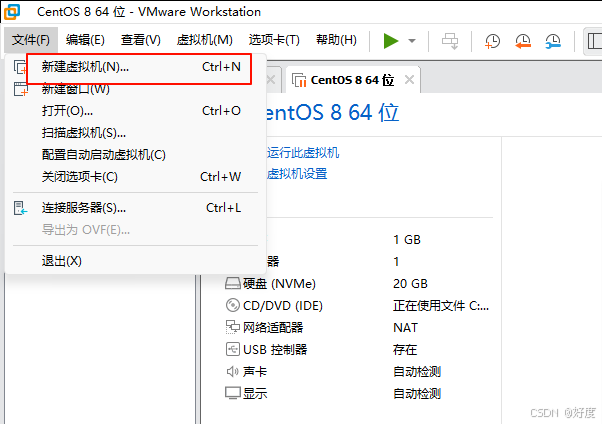Take a snapshot with the clock-plus icon
The height and width of the screenshot is (424, 602).
click(x=492, y=41)
